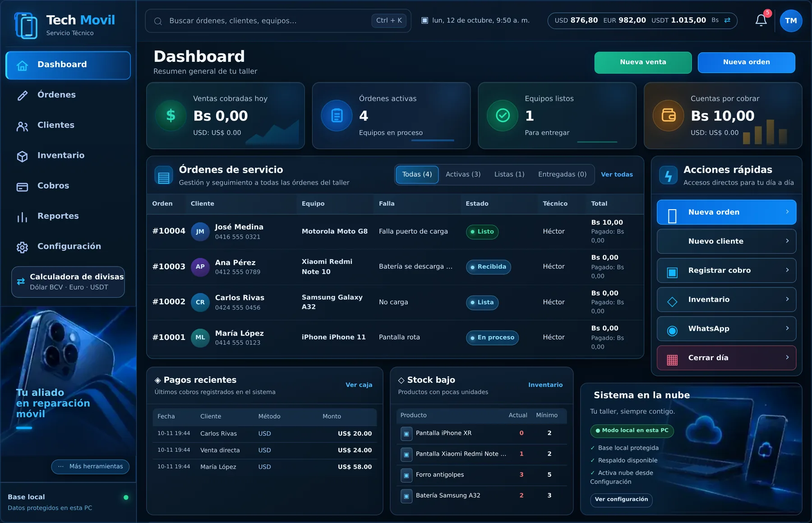This screenshot has width=812, height=523.
Task: Click the JM avatar for José Medina
Action: 200,232
